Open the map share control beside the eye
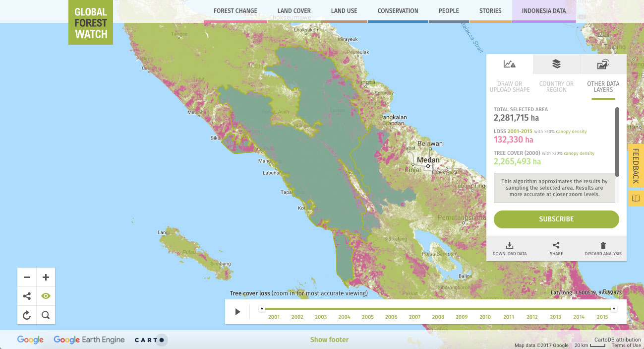The height and width of the screenshot is (349, 644). tap(27, 296)
